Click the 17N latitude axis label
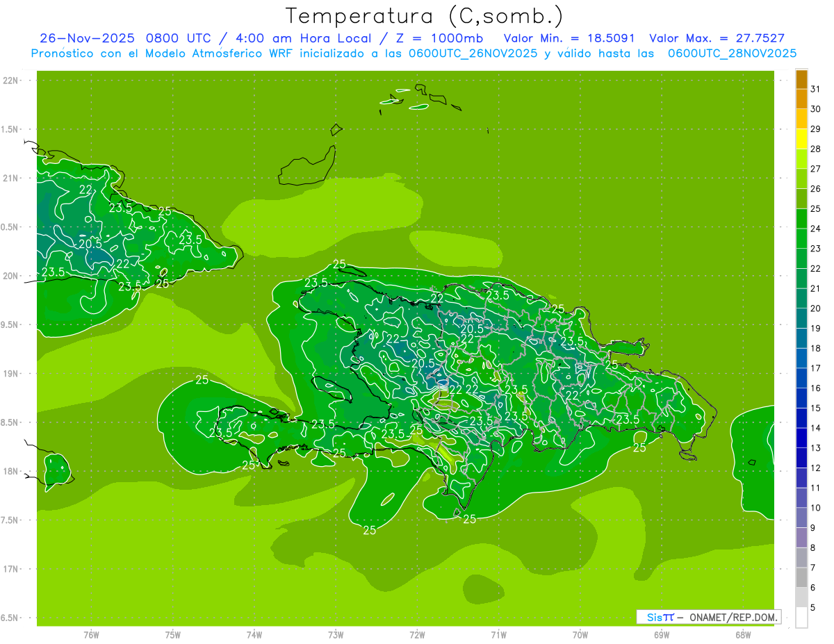 (10, 569)
